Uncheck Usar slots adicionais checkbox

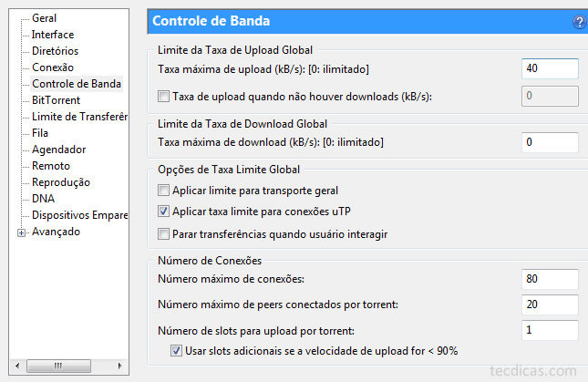pyautogui.click(x=176, y=351)
